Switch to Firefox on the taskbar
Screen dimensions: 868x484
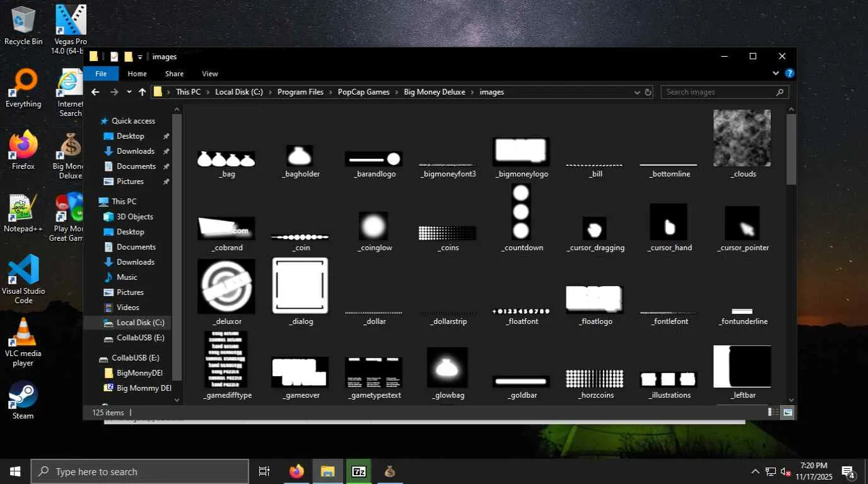tap(296, 471)
